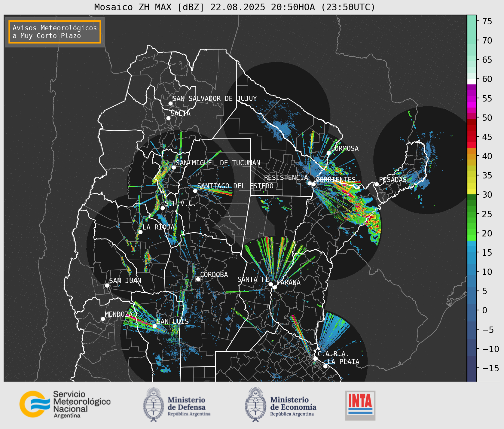The width and height of the screenshot is (504, 429).
Task: Select the Santa Fe city marker
Action: (x=271, y=284)
